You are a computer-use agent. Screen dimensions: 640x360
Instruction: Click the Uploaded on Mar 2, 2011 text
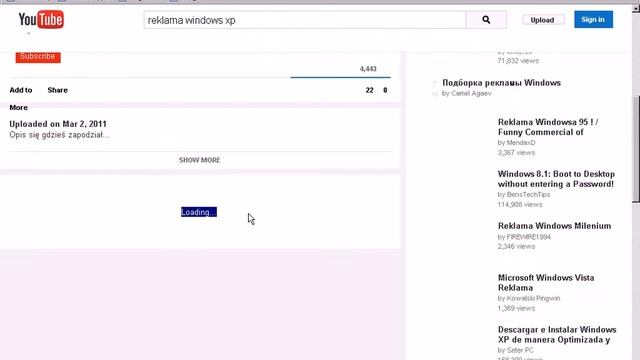58,124
